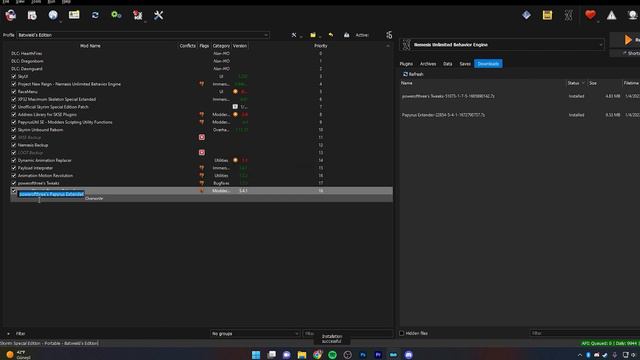Click the Nemesis shortcut icon in toolbar
The width and height of the screenshot is (640, 360).
point(569,16)
